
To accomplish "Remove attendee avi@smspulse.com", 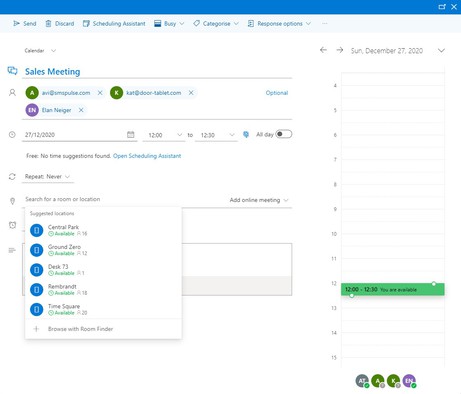I will pos(100,93).
